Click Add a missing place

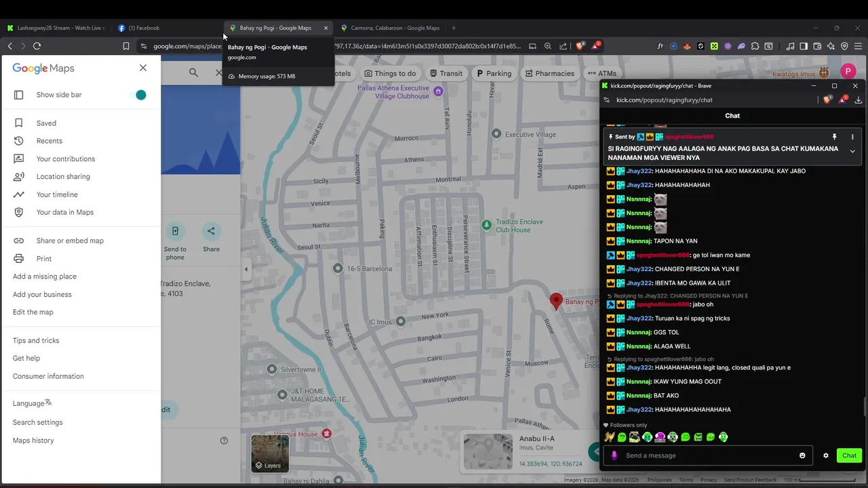pyautogui.click(x=44, y=277)
